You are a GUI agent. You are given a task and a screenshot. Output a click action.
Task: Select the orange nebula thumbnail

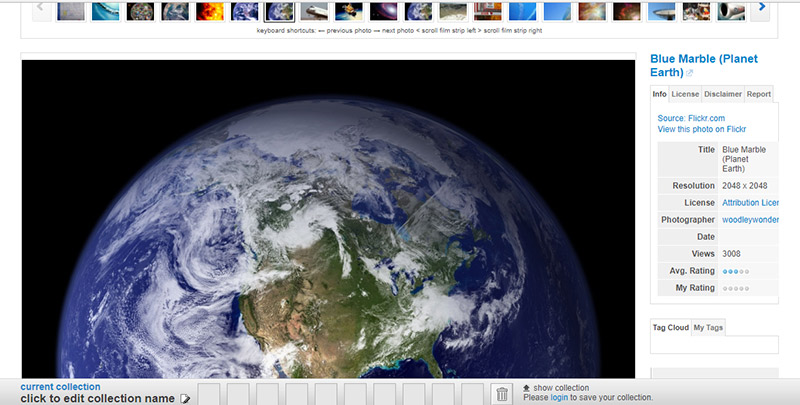pyautogui.click(x=592, y=11)
